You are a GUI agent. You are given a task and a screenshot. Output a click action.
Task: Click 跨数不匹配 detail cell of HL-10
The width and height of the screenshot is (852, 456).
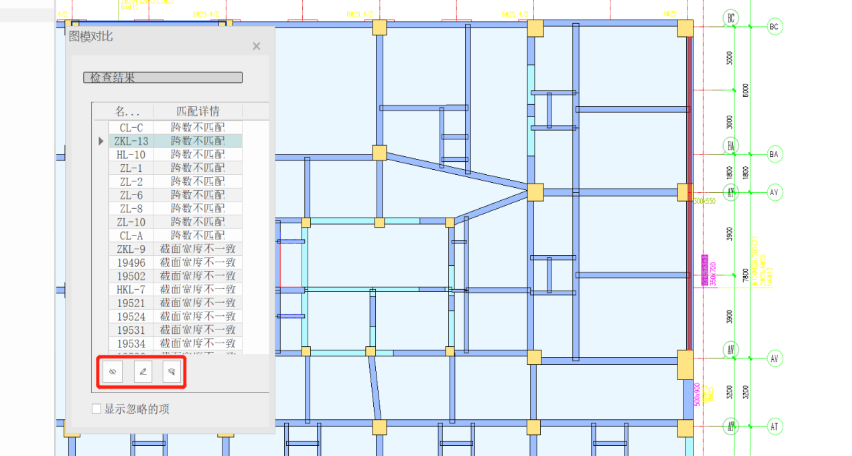click(x=198, y=154)
